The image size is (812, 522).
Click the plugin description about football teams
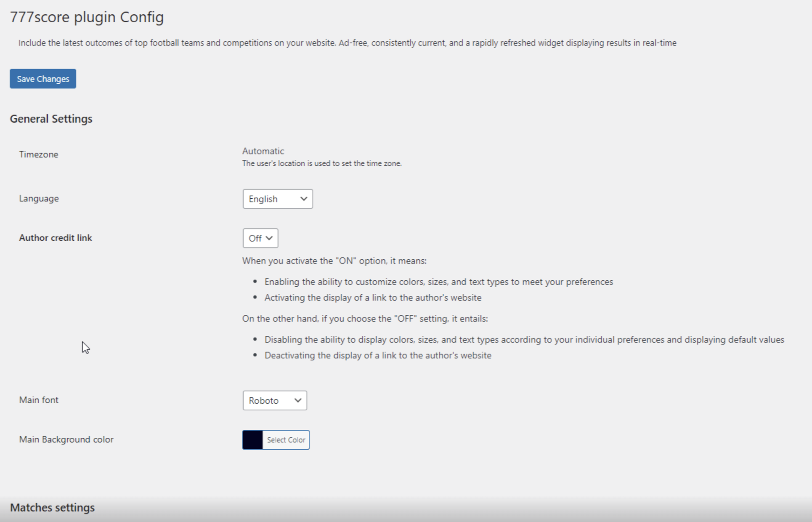[x=347, y=43]
